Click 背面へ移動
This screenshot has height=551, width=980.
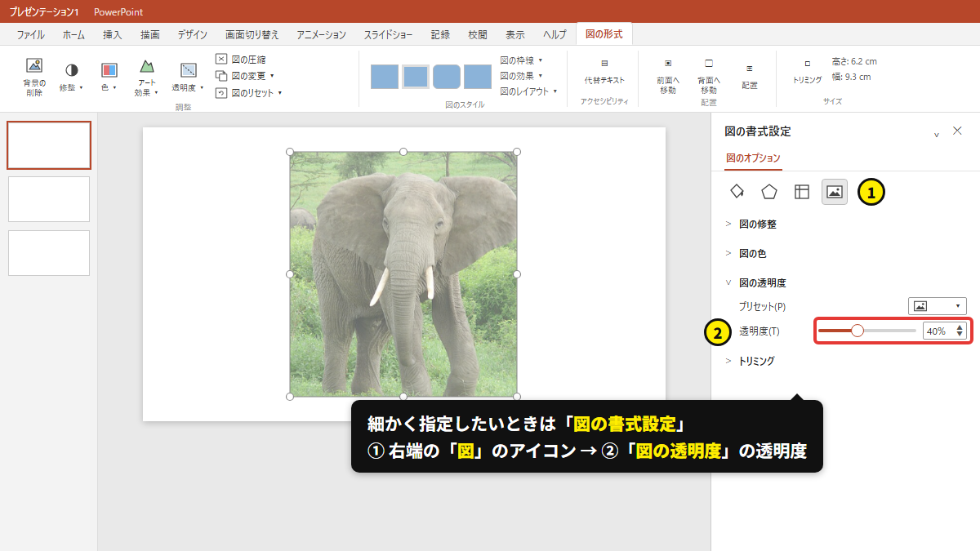point(709,75)
